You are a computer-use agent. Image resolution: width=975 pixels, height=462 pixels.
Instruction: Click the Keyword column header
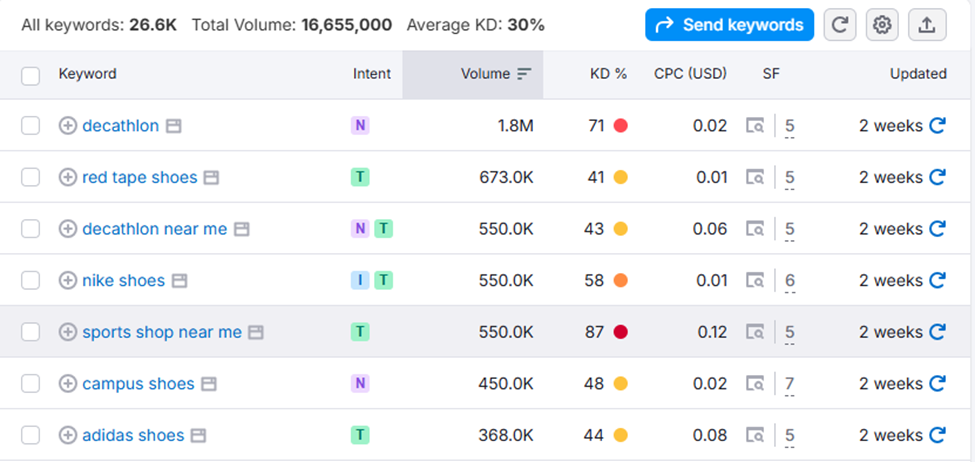[x=88, y=74]
